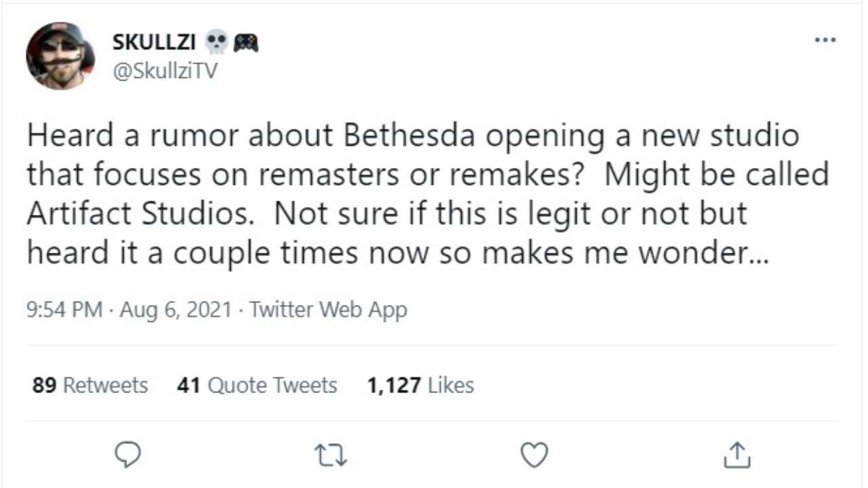Click the game controller emoji
This screenshot has width=868, height=488.
(x=245, y=43)
